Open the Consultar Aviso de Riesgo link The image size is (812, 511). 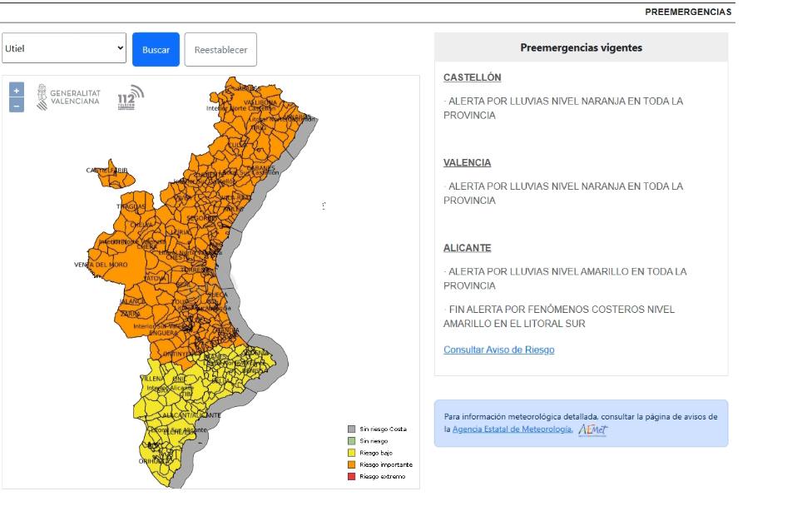[x=498, y=350]
